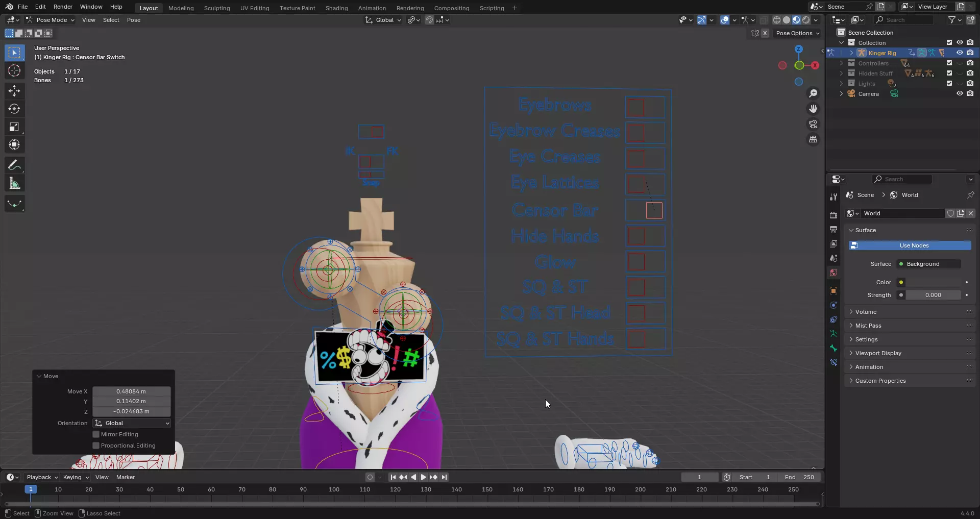The height and width of the screenshot is (519, 980).
Task: Switch to wireframe viewport shading
Action: (x=777, y=20)
